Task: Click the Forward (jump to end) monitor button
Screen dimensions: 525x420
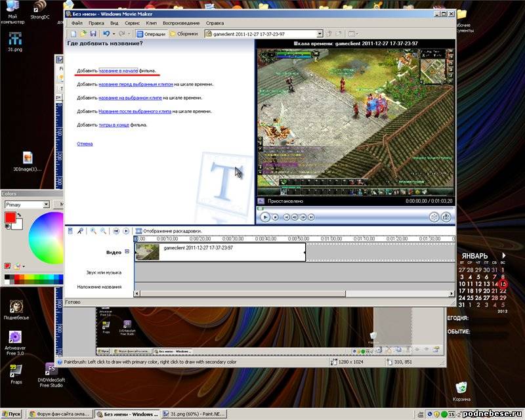Action: pyautogui.click(x=311, y=217)
